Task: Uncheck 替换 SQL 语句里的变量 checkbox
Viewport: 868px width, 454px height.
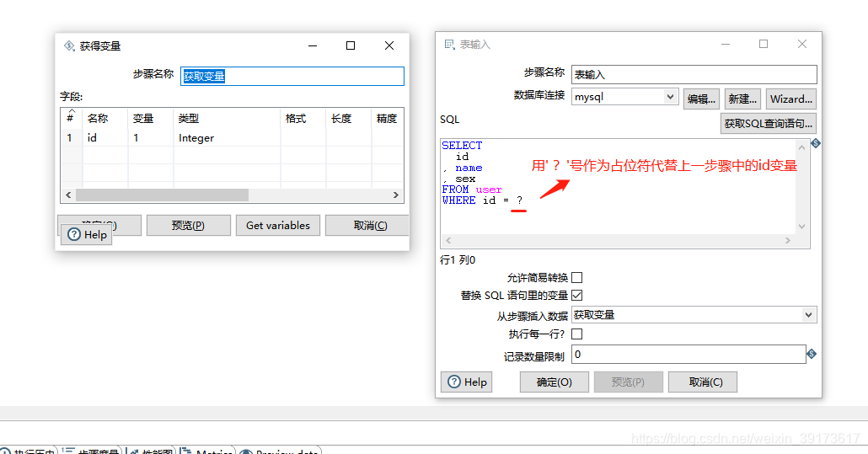Action: (576, 296)
